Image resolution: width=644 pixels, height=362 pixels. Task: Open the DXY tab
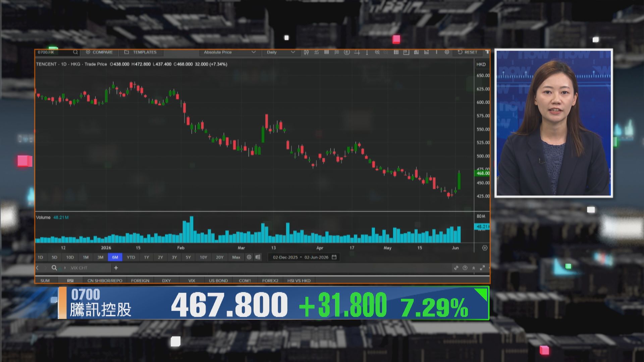point(166,281)
